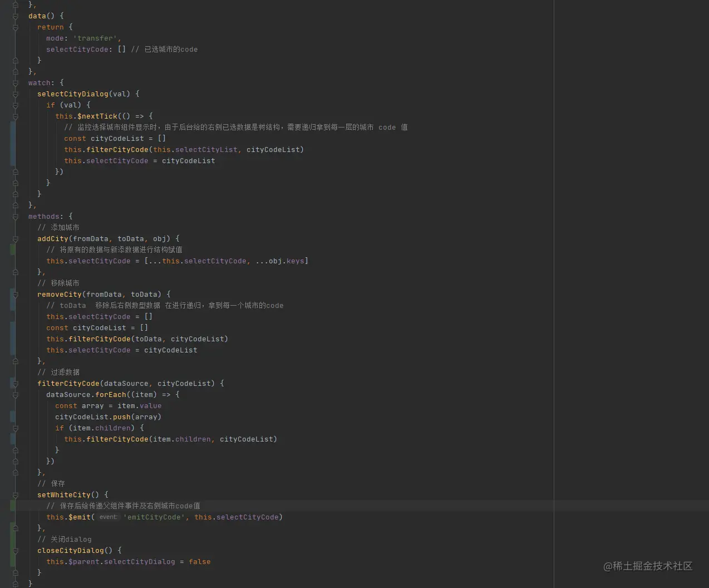The height and width of the screenshot is (588, 709).
Task: Click the false keyword value
Action: click(x=200, y=562)
